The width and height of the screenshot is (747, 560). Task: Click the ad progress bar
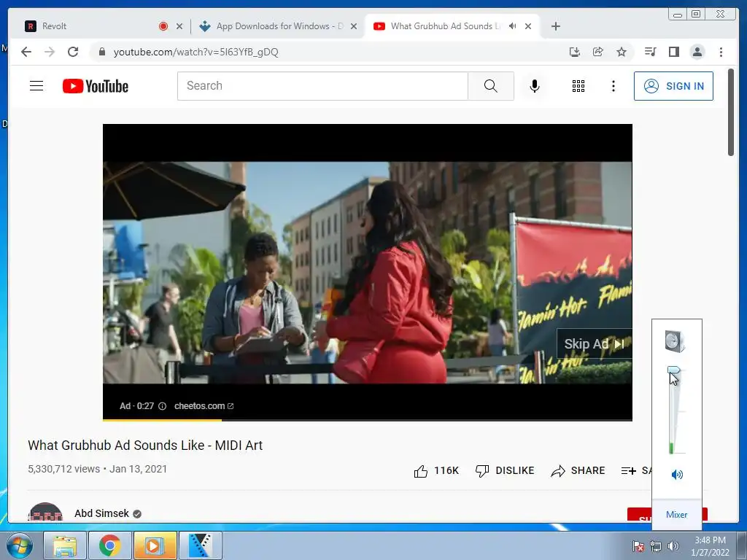coord(368,420)
